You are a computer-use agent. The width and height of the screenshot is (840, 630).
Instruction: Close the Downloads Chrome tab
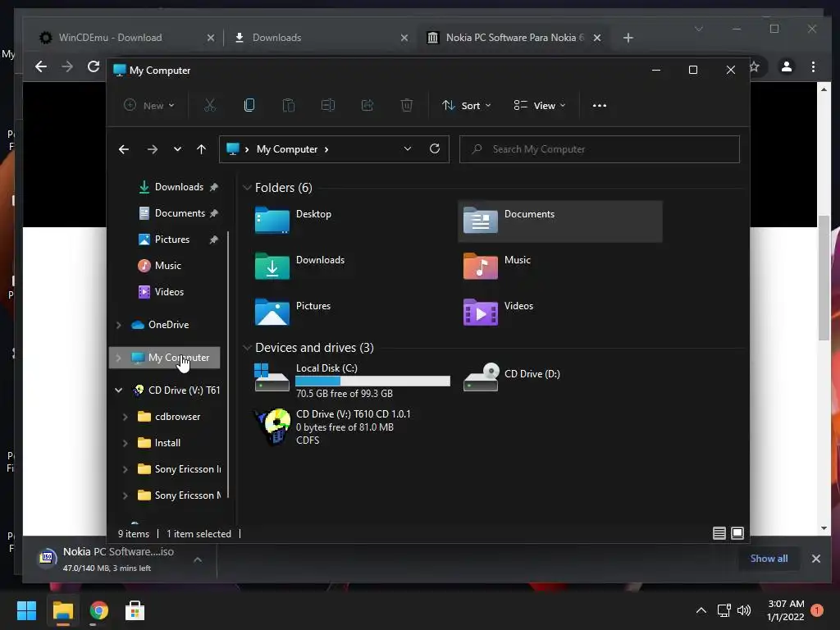click(x=404, y=38)
